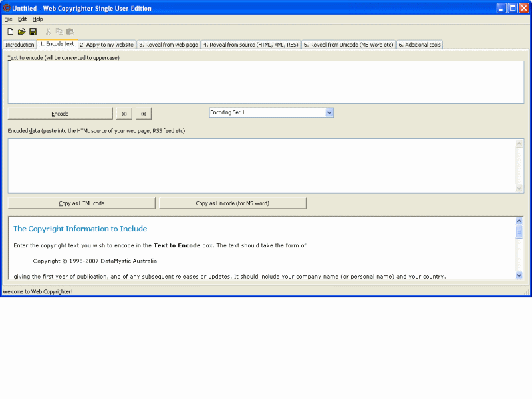Click the Paste icon in the toolbar

point(70,31)
